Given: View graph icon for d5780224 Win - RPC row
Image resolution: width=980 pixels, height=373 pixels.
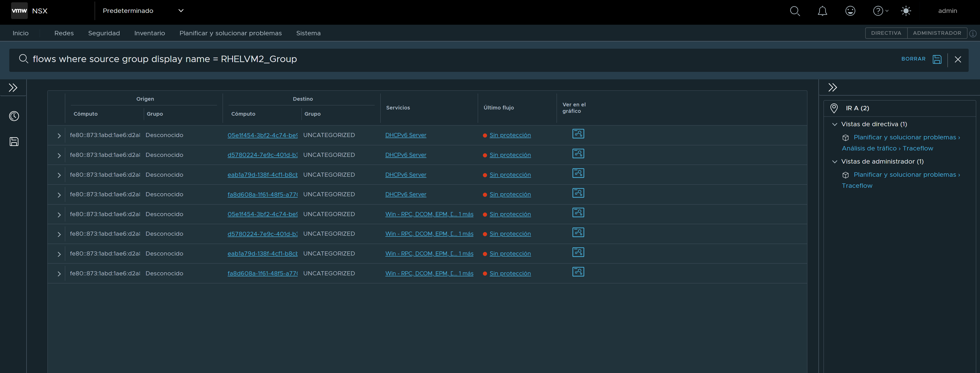Looking at the screenshot, I should tap(578, 233).
